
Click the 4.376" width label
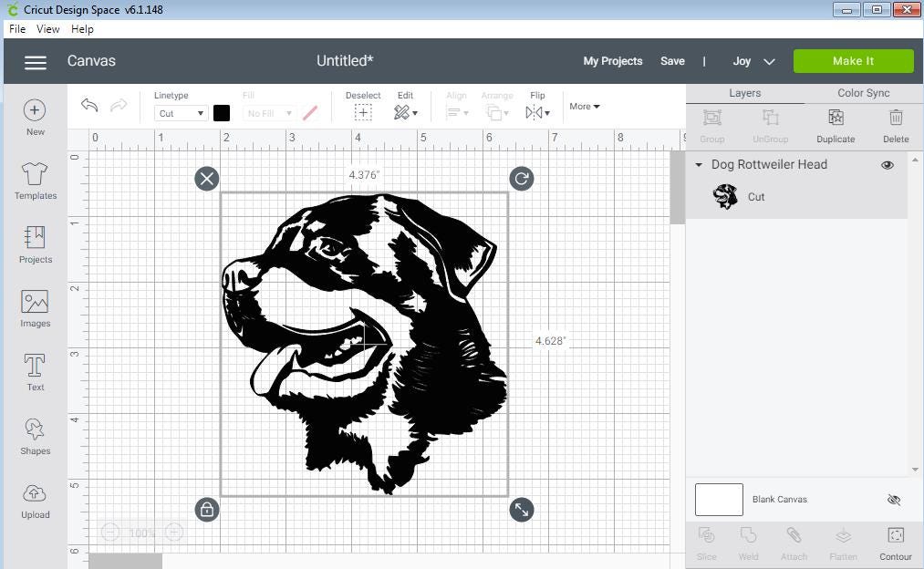(364, 175)
